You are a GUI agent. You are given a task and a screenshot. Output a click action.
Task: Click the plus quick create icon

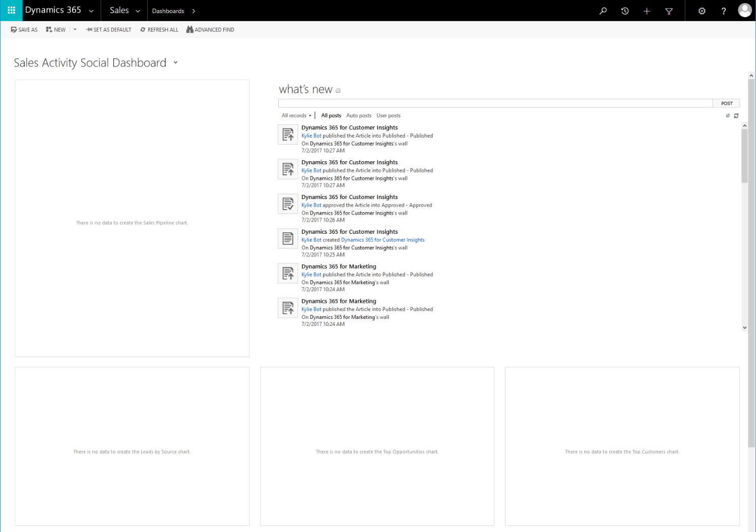coord(647,11)
